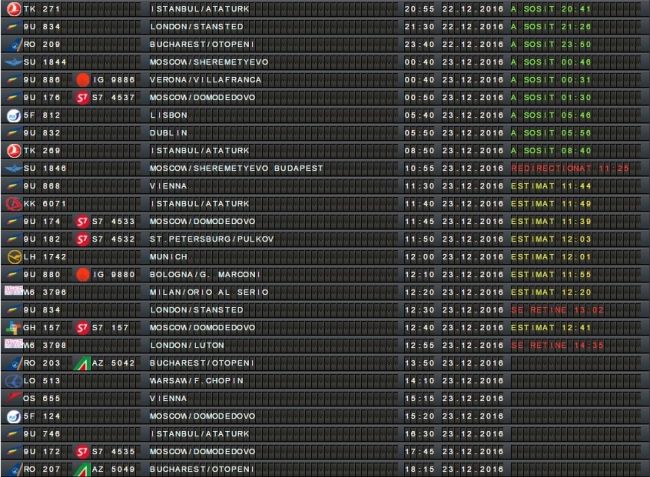Click the scheduled time 23:40 for Bucharest

pyautogui.click(x=420, y=44)
